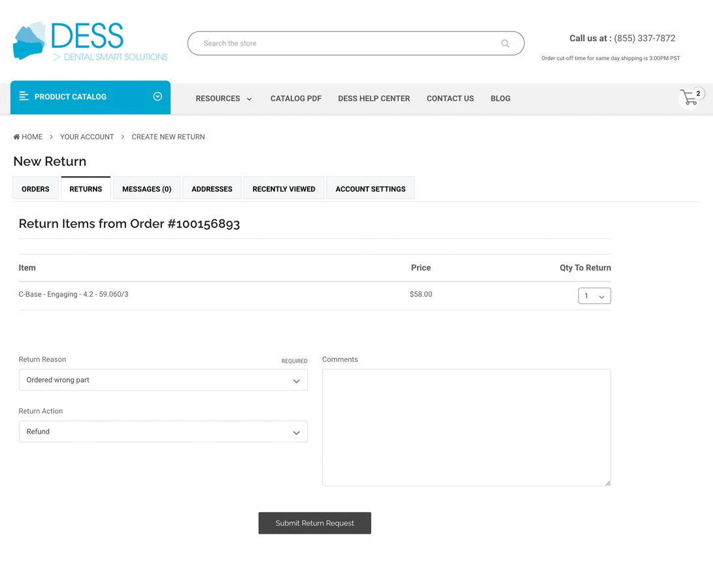This screenshot has height=588, width=713.
Task: Click the Your Account breadcrumb link
Action: pos(87,137)
